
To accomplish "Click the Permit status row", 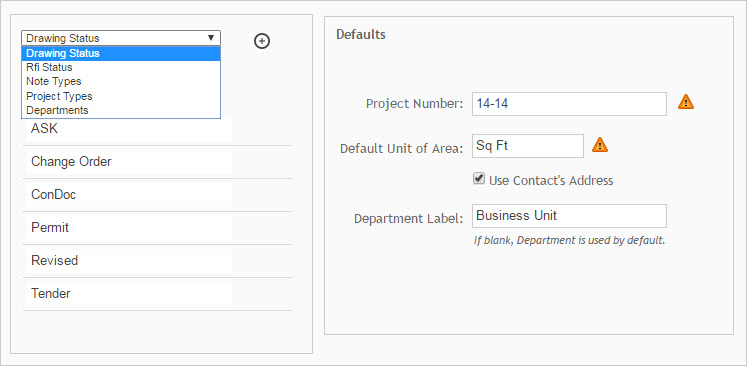I will (157, 228).
